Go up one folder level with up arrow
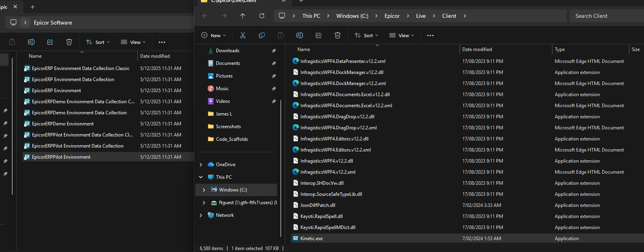 tap(242, 16)
